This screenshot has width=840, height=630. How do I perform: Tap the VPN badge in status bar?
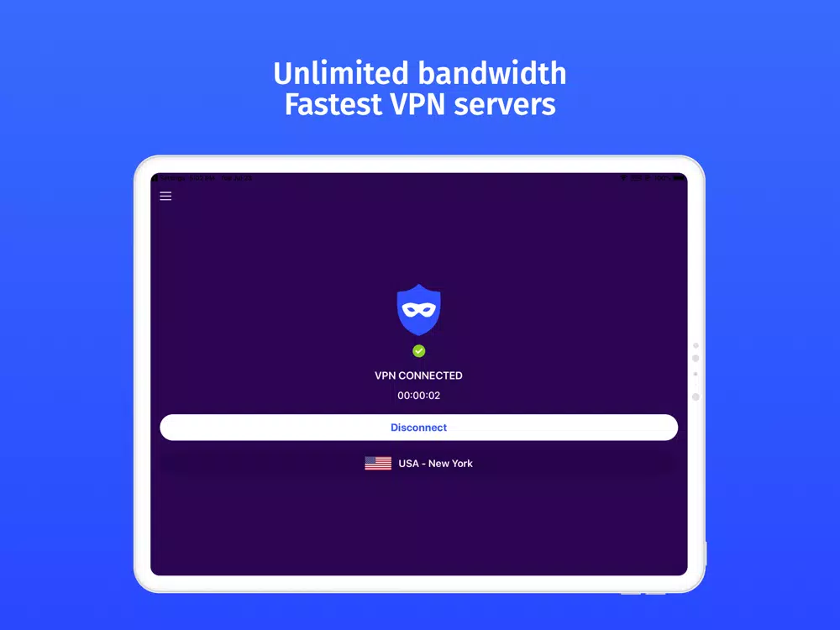[637, 178]
